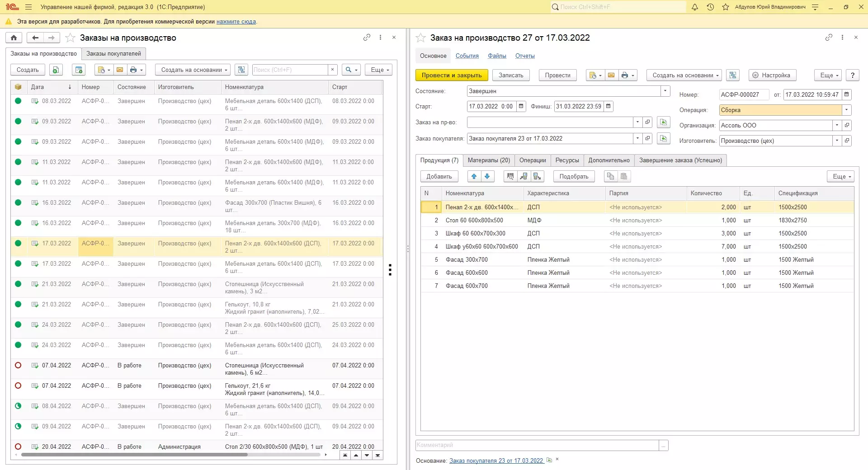Move the product row up with the blue arrow

click(474, 177)
